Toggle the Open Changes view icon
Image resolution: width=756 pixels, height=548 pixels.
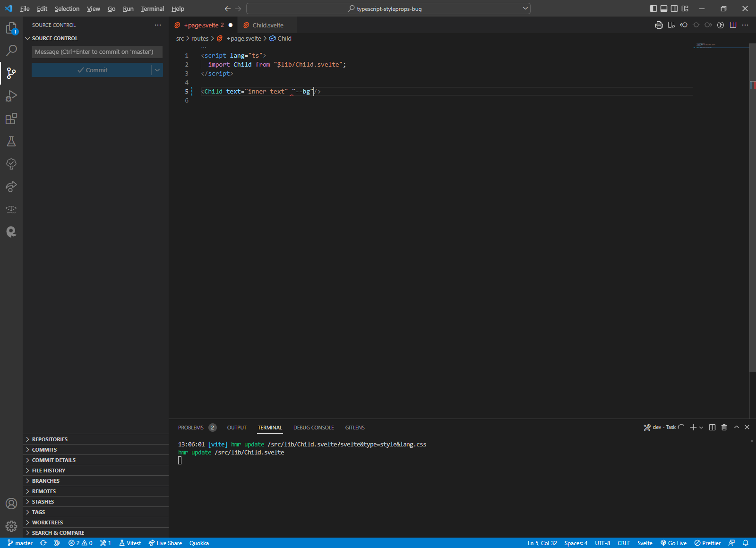pyautogui.click(x=684, y=25)
